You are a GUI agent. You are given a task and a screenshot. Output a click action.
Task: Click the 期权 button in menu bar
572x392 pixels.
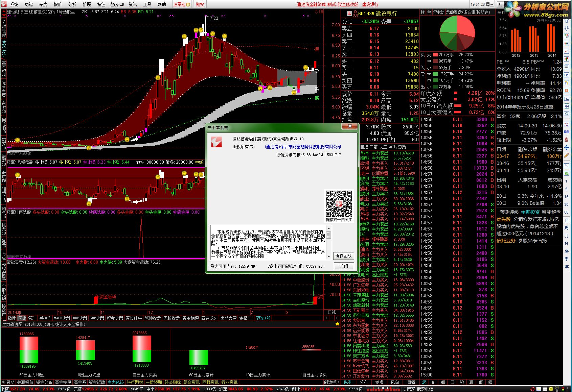click(200, 4)
